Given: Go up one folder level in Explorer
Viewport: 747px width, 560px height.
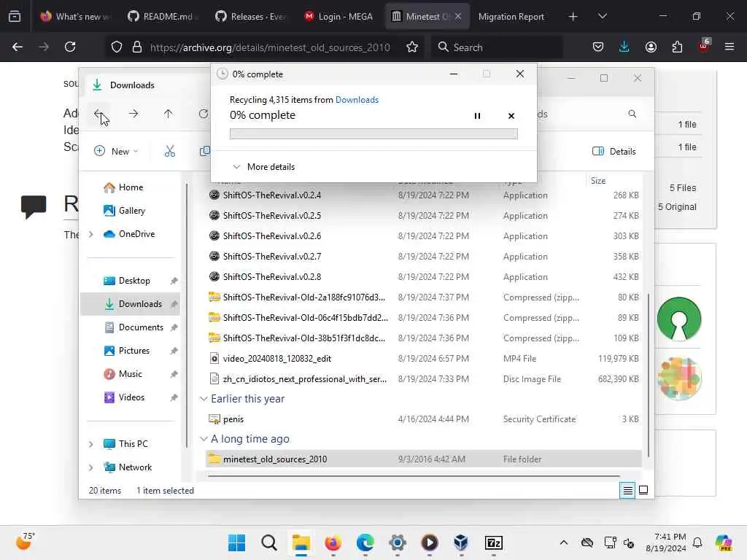Looking at the screenshot, I should (x=169, y=114).
